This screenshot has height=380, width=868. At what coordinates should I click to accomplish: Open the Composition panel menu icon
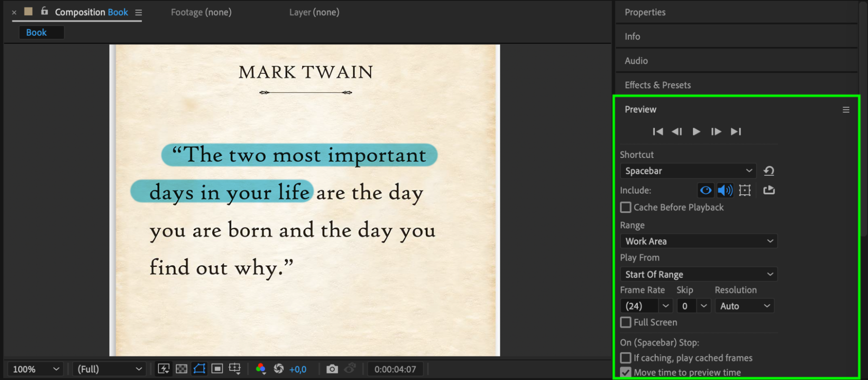[139, 13]
